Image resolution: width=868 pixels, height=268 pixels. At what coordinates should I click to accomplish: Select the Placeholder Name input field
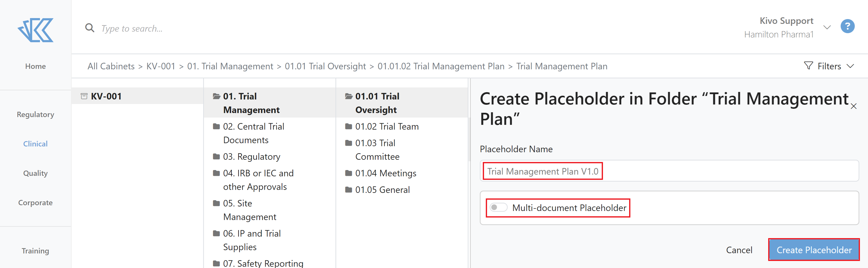pos(542,171)
